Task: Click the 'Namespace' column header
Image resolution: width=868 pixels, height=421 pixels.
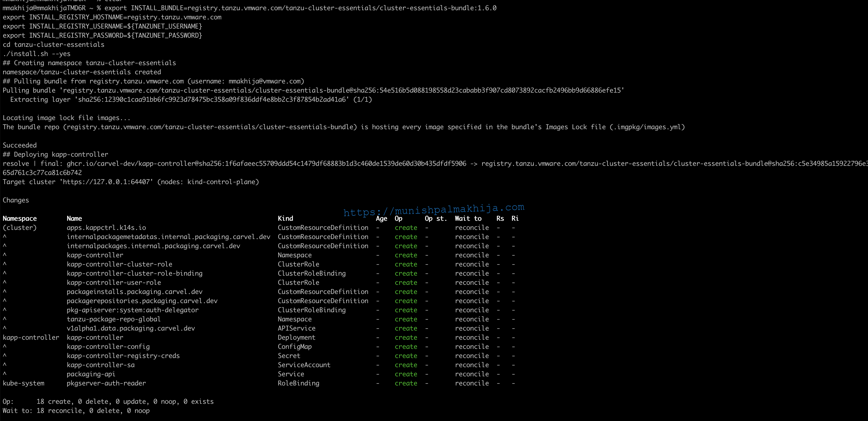Action: point(20,218)
